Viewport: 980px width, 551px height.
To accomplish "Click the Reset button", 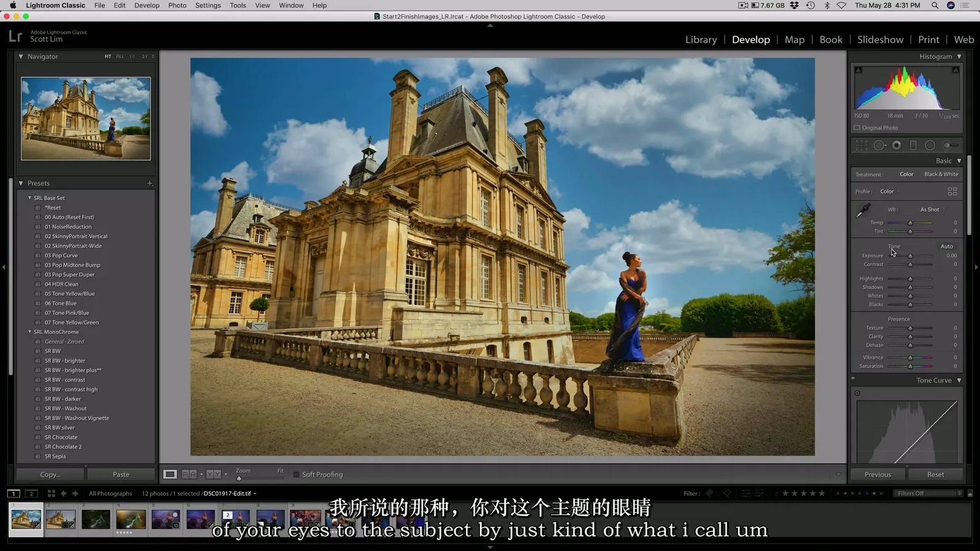I will (935, 474).
